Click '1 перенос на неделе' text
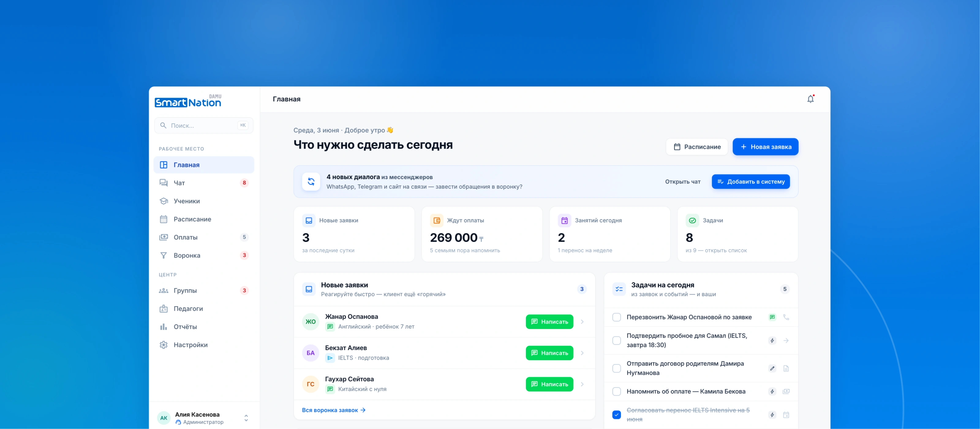The width and height of the screenshot is (980, 429). click(x=585, y=250)
